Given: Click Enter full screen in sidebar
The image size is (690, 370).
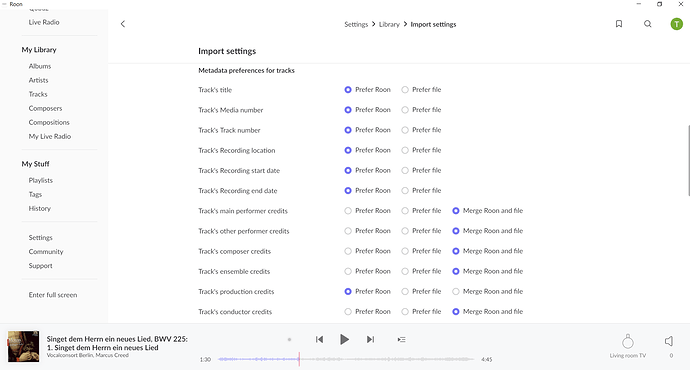Looking at the screenshot, I should (x=53, y=295).
